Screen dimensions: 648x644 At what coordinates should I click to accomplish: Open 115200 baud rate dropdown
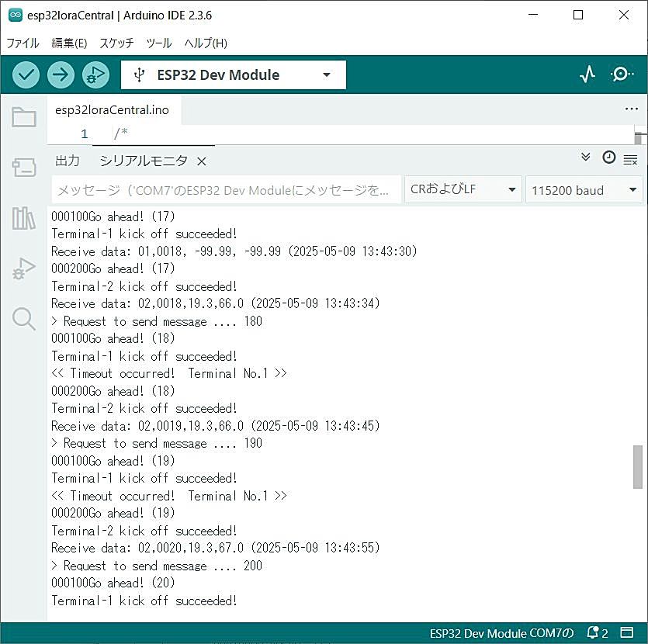pyautogui.click(x=584, y=190)
